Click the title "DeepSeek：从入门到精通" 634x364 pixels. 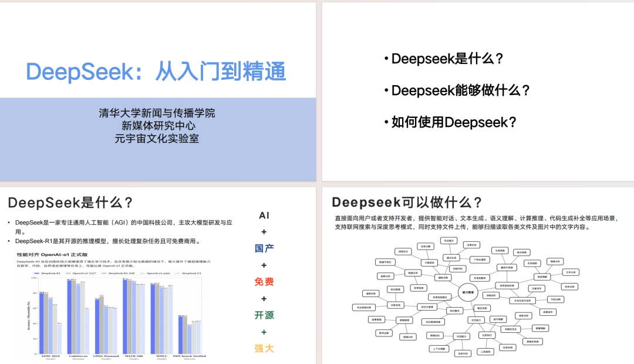(156, 70)
